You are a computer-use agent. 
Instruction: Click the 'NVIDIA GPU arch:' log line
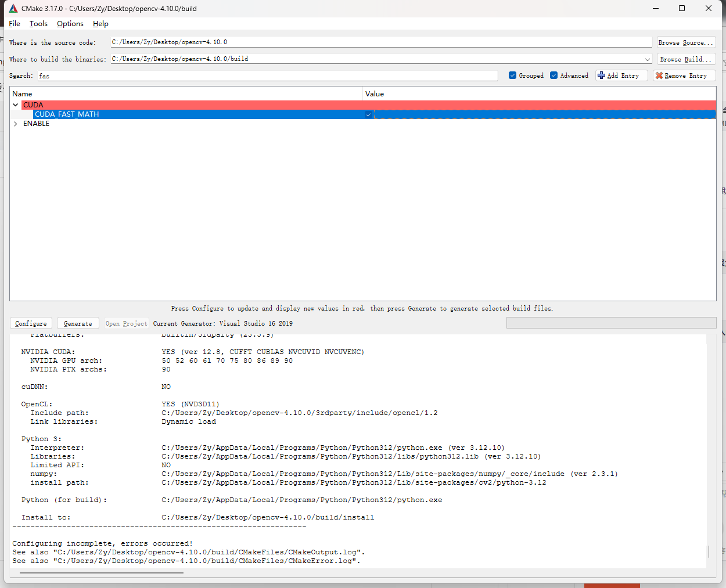click(161, 360)
